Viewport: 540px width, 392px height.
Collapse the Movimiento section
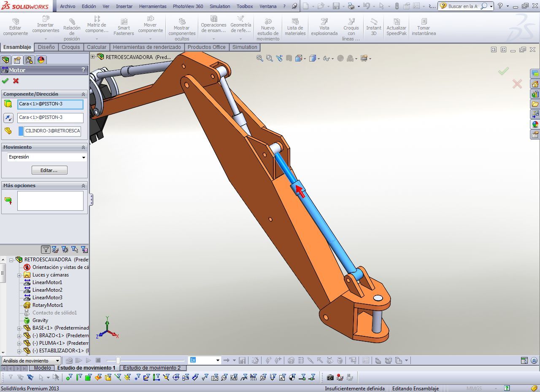83,147
